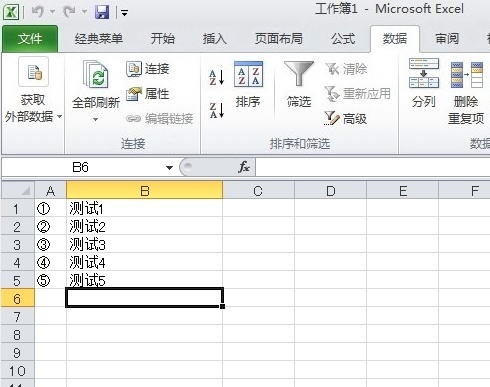
Task: Switch to the 插入 tab
Action: point(215,39)
